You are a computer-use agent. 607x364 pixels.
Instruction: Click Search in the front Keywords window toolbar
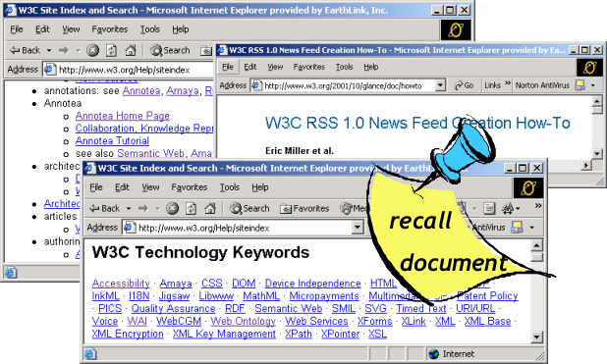pyautogui.click(x=249, y=209)
